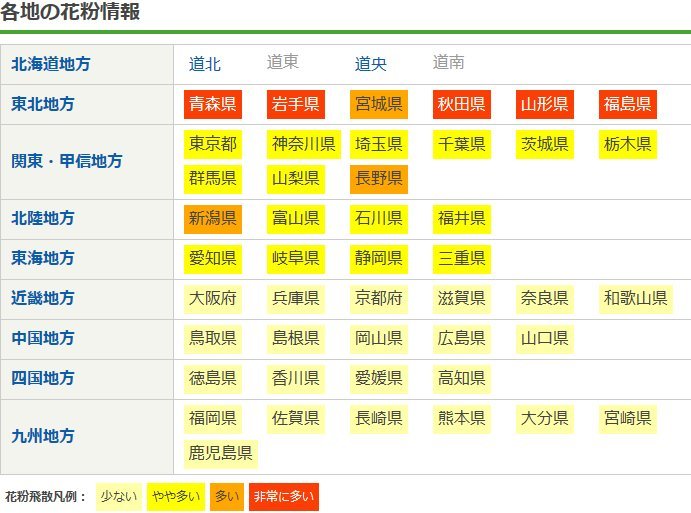Click the 宮城県 orange prefecture link
This screenshot has height=513, width=691.
point(378,104)
